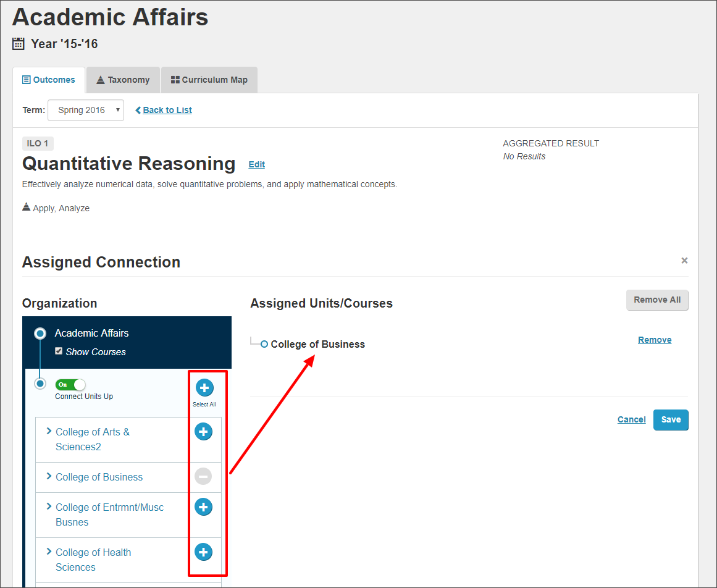Click the Academic Affairs organization label
This screenshot has width=717, height=588.
(x=91, y=334)
